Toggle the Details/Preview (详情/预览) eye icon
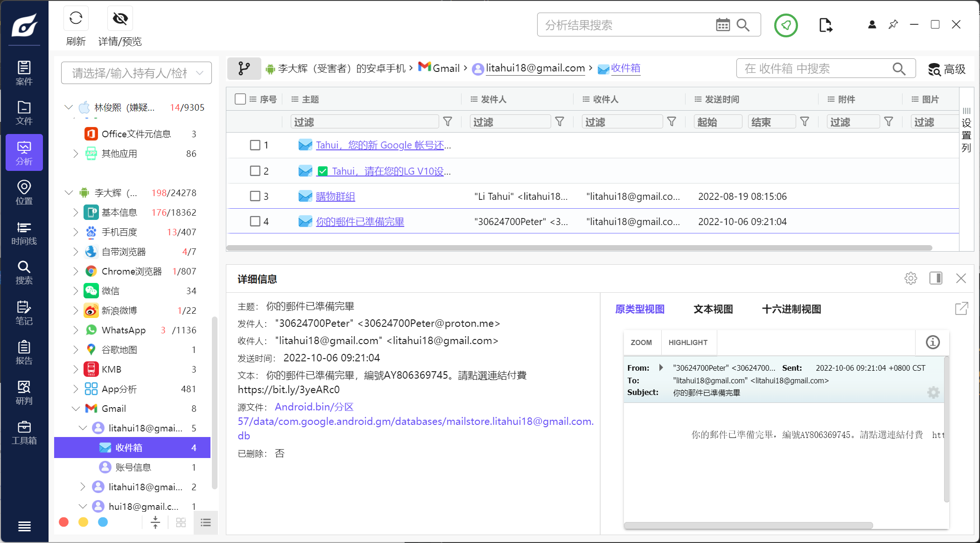This screenshot has width=980, height=543. click(120, 19)
